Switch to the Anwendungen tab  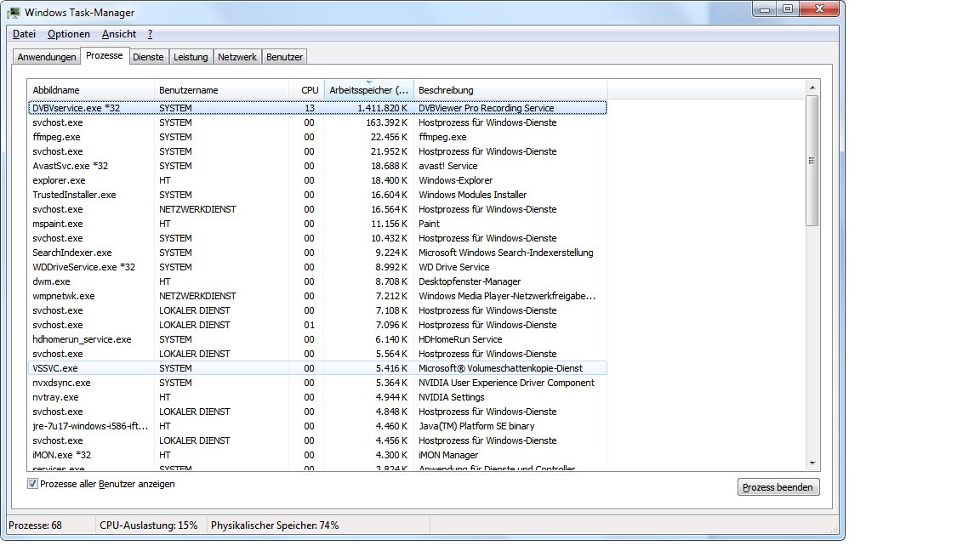pyautogui.click(x=47, y=57)
